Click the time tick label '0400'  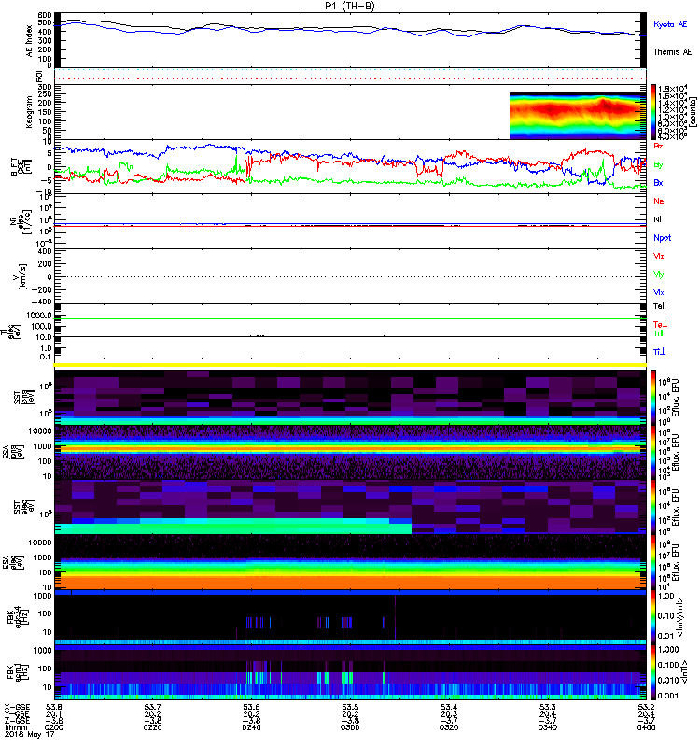(x=646, y=727)
